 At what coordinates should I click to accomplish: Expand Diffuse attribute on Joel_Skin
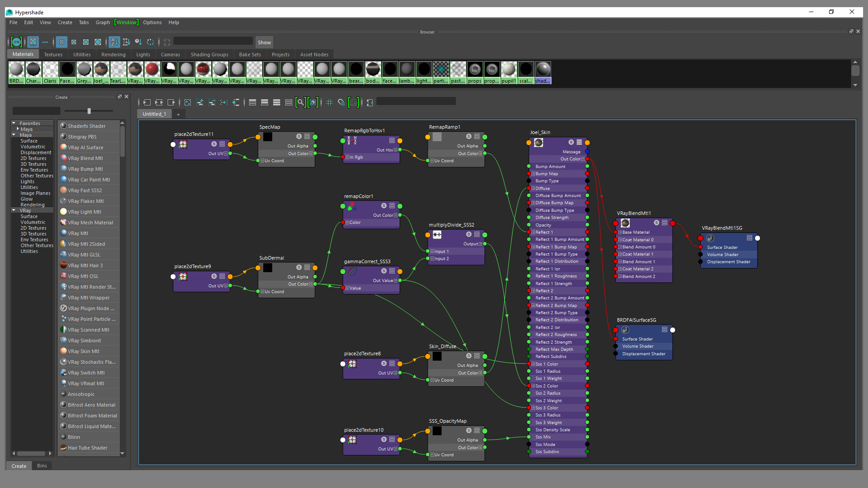[x=533, y=189]
